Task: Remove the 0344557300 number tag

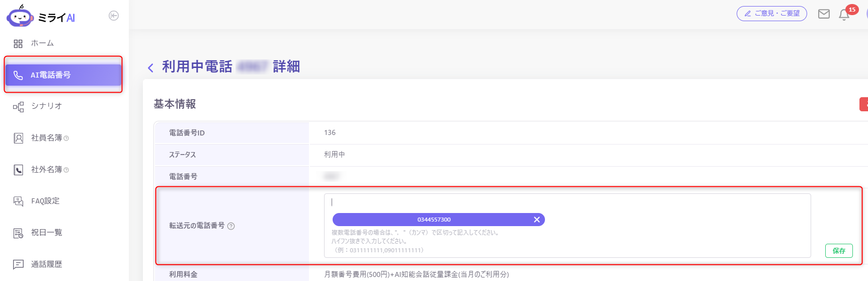Action: point(536,220)
